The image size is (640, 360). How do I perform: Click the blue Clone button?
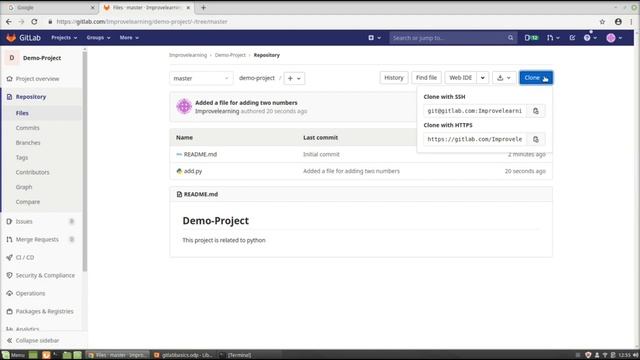pyautogui.click(x=536, y=78)
